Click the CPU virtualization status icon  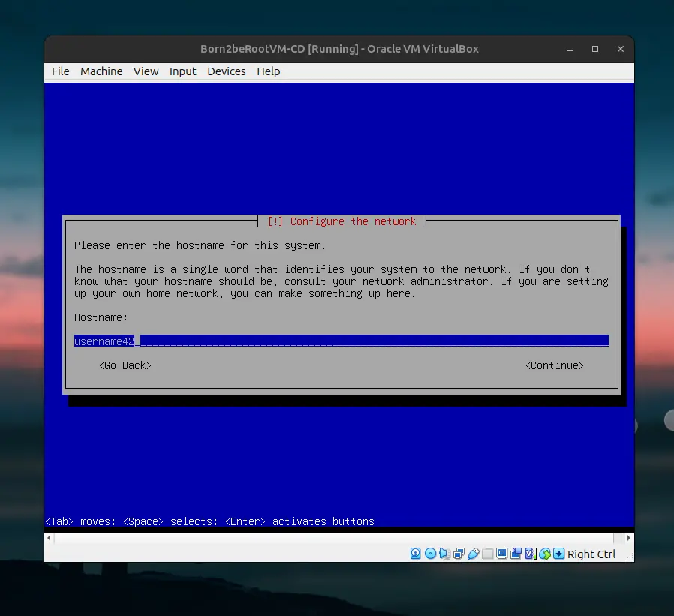pos(530,554)
